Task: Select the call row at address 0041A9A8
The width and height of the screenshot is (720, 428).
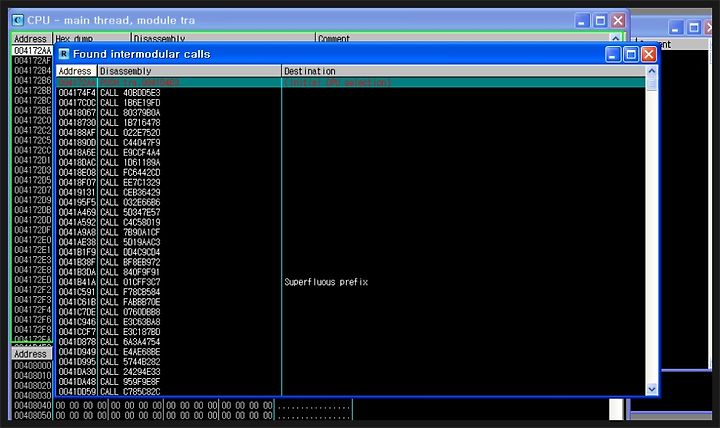Action: 351,232
